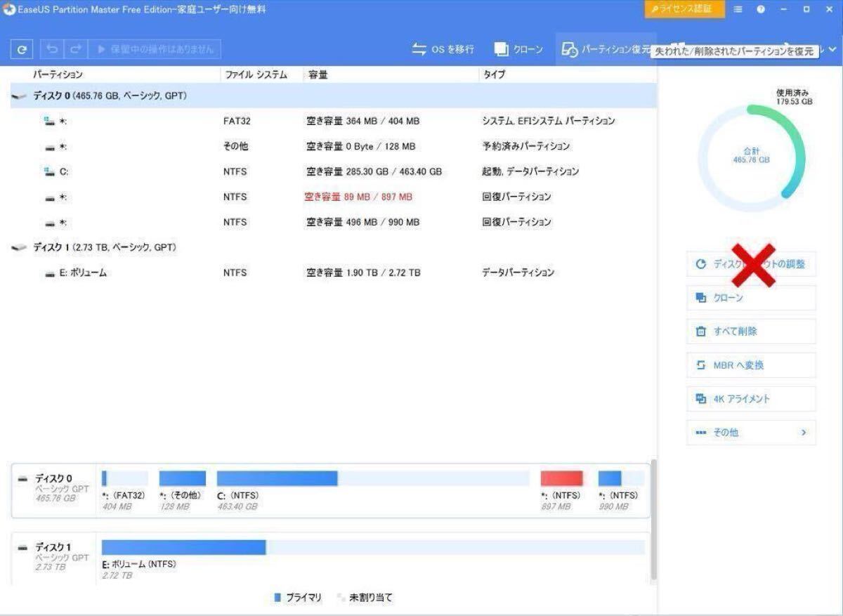
Task: Click the disk usage donut chart
Action: [x=751, y=159]
